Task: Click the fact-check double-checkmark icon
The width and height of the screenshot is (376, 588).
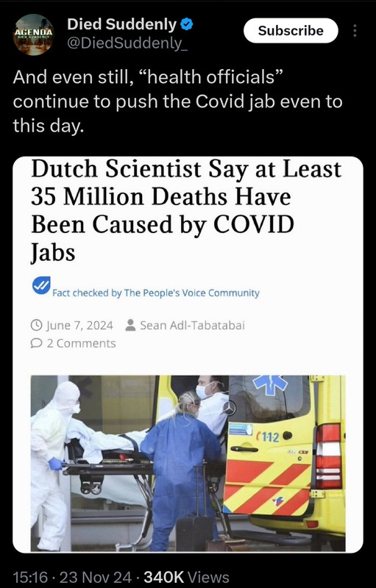Action: [x=42, y=286]
